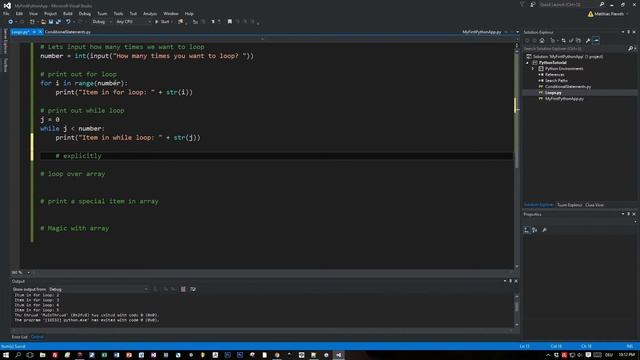Click the Alphabetical sort icon in Properties
Viewport: 640px width, 360px height.
(535, 230)
